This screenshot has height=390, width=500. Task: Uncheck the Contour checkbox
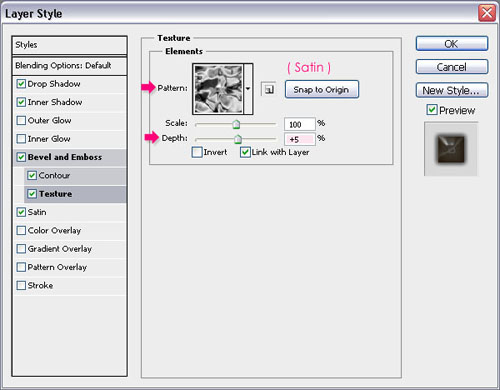coord(32,175)
